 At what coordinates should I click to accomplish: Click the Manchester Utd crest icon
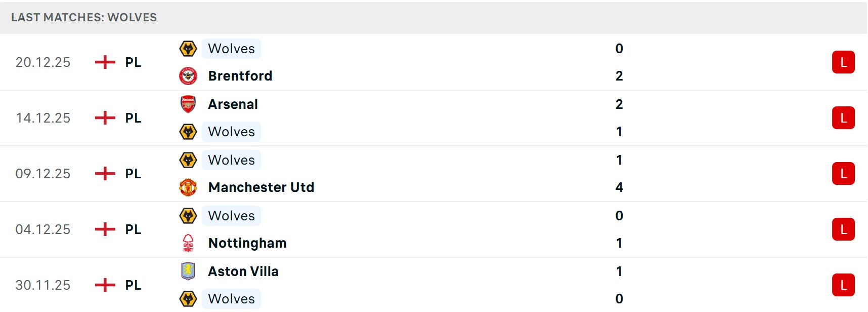pyautogui.click(x=188, y=187)
